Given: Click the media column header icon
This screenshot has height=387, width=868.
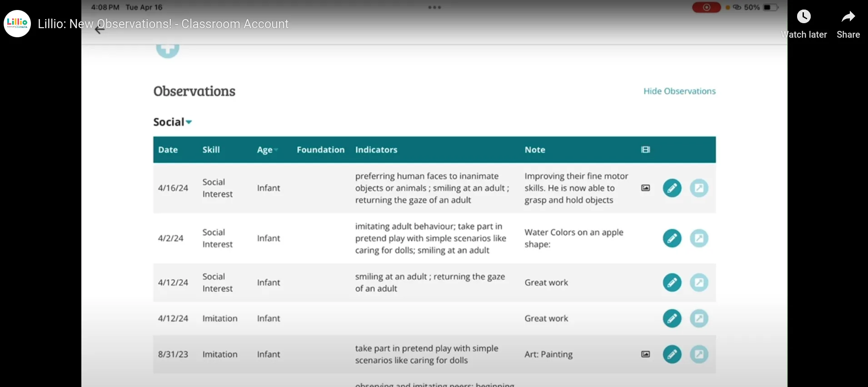Looking at the screenshot, I should coord(645,150).
